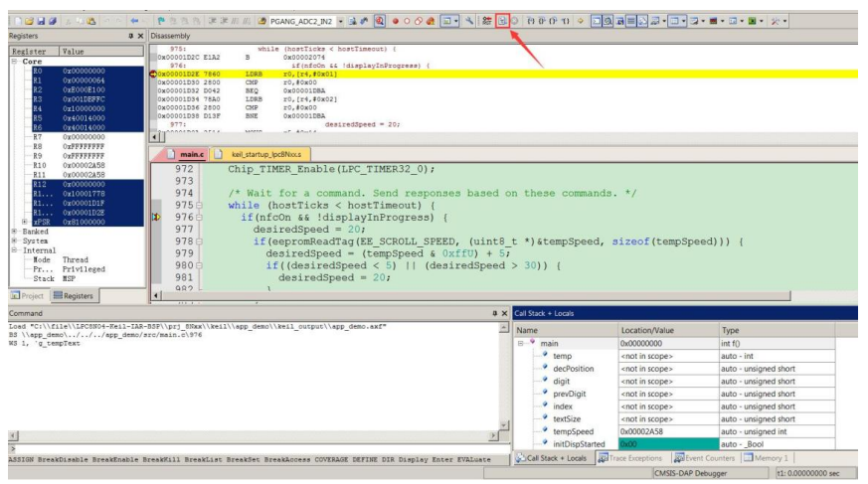Screen dimensions: 868x484
Task: Click breakpoint marker at address 0x00001D2E
Action: tap(153, 75)
